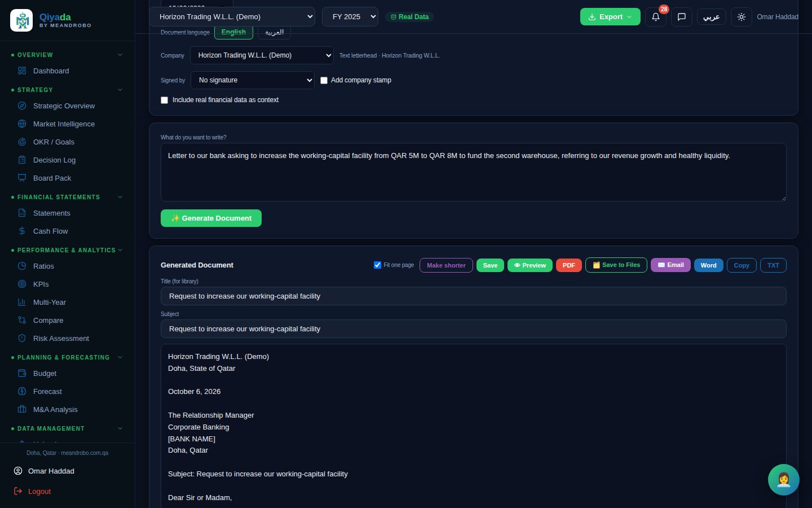Image resolution: width=812 pixels, height=508 pixels.
Task: Open the chat messages icon
Action: click(681, 17)
